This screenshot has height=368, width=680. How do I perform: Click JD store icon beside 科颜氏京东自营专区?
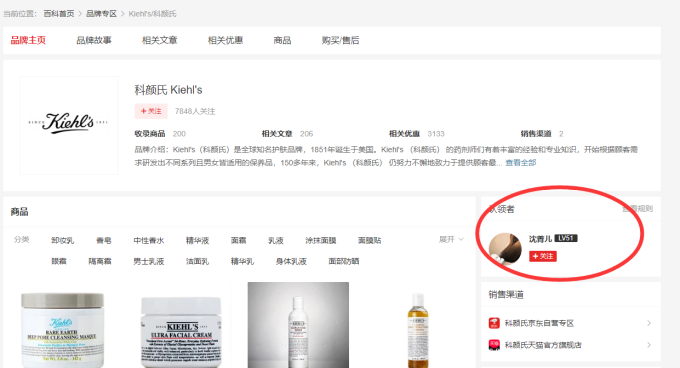point(494,323)
